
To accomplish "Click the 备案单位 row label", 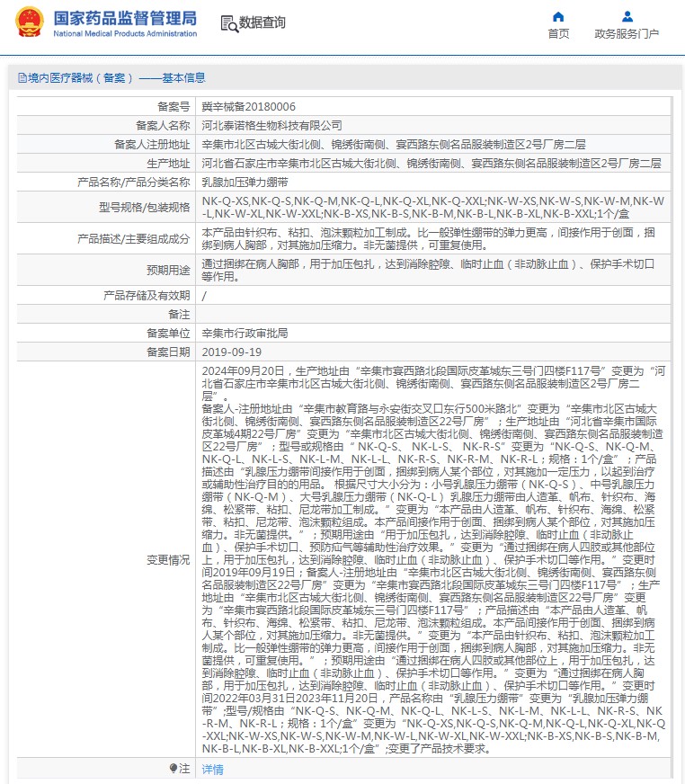I will [168, 333].
